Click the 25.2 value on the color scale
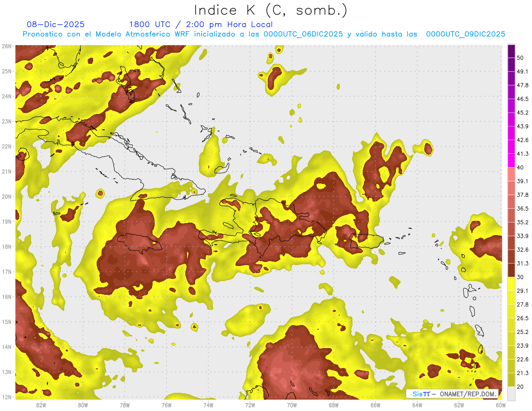Image resolution: width=532 pixels, height=411 pixels. [523, 332]
